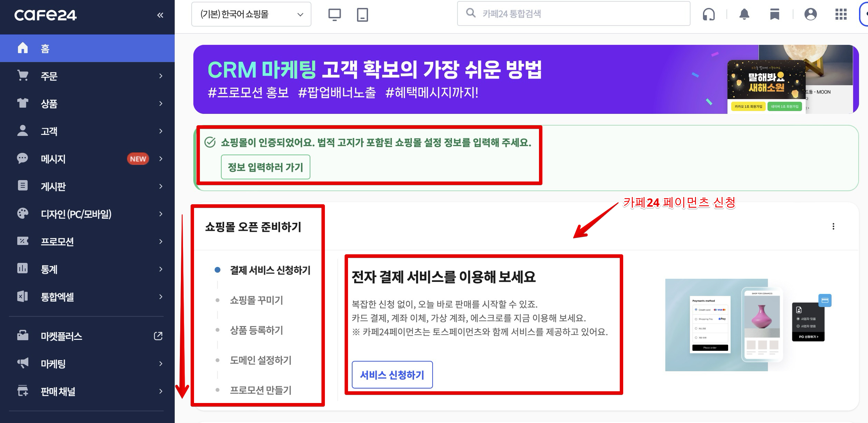Click the 정보 입력하러 가기 button
The width and height of the screenshot is (868, 423).
point(265,167)
